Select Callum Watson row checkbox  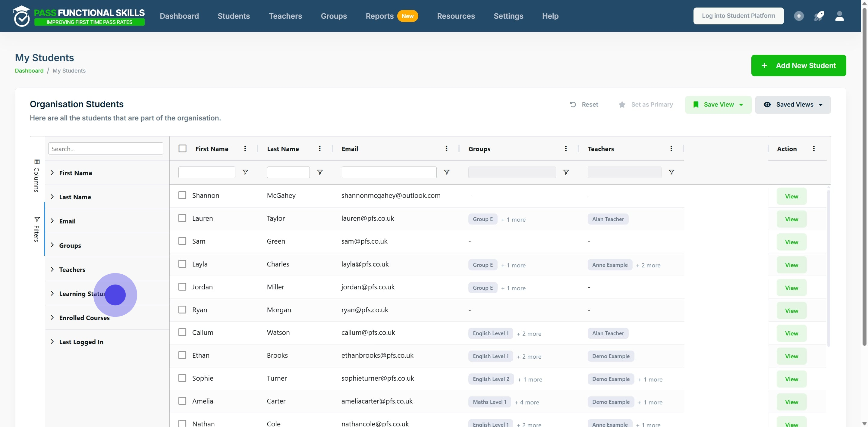[182, 332]
